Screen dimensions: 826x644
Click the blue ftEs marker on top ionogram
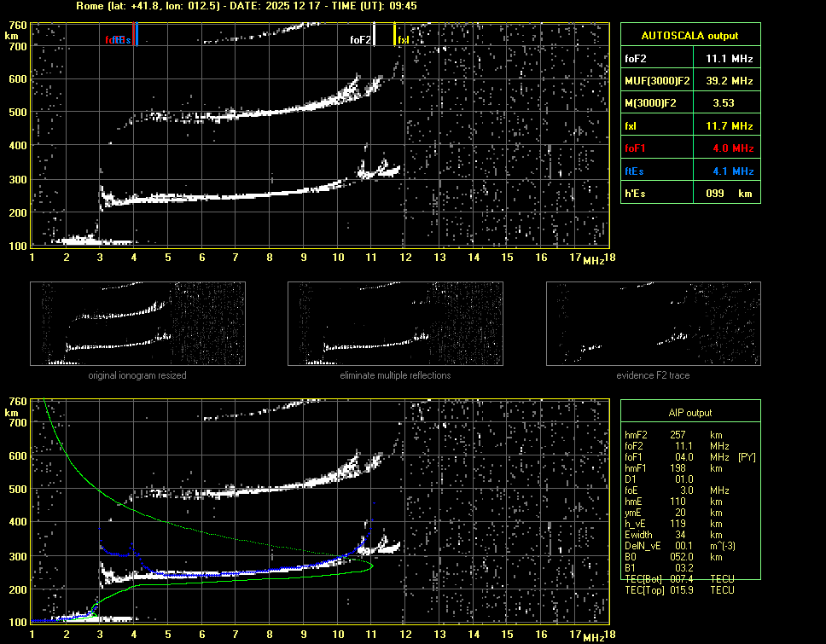click(137, 35)
